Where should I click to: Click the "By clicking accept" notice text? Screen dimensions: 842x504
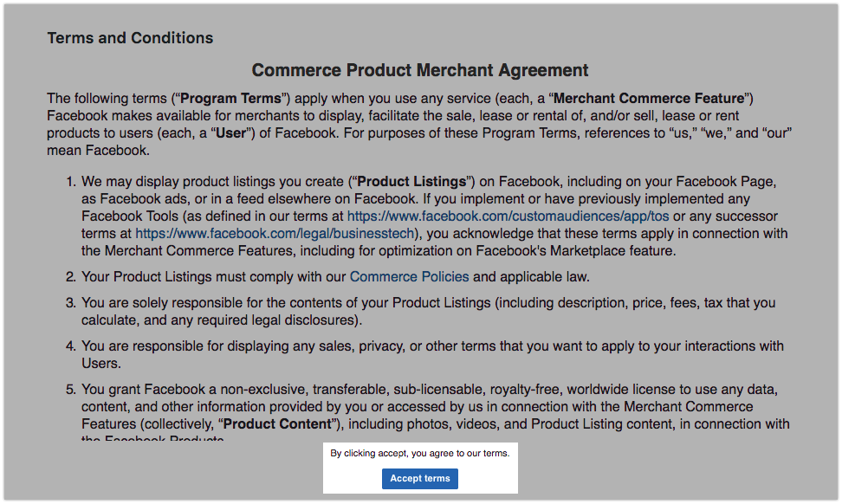(420, 453)
